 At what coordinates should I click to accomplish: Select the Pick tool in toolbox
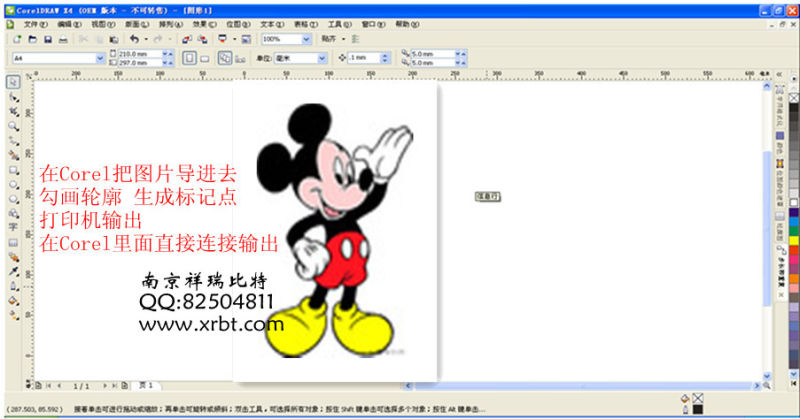[13, 82]
